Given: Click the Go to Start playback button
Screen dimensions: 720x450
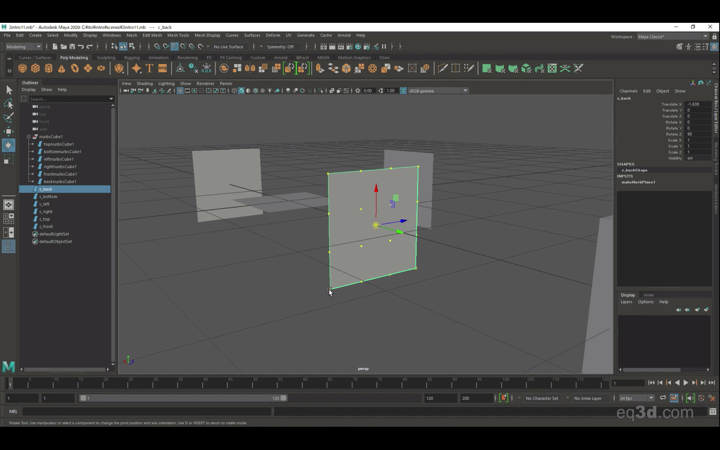Looking at the screenshot, I should [652, 382].
